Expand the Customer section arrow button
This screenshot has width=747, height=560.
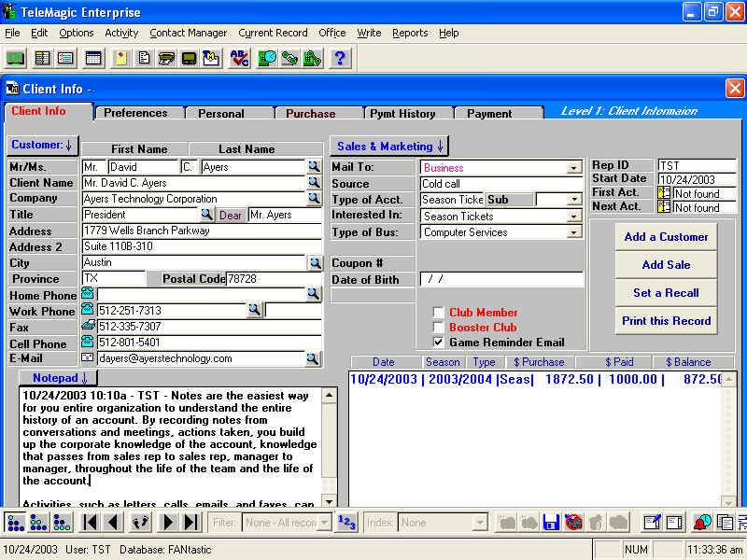tap(42, 146)
